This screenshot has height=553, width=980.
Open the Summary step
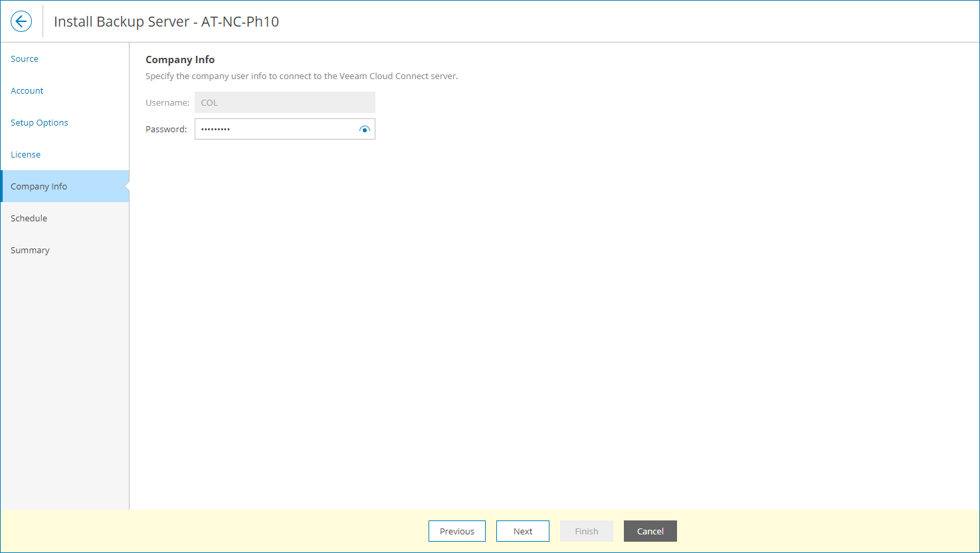[x=30, y=250]
